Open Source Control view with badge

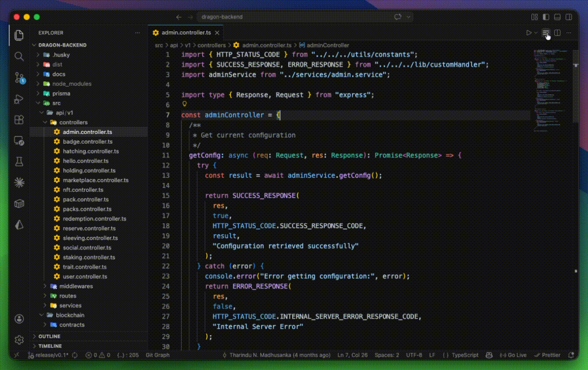tap(20, 78)
